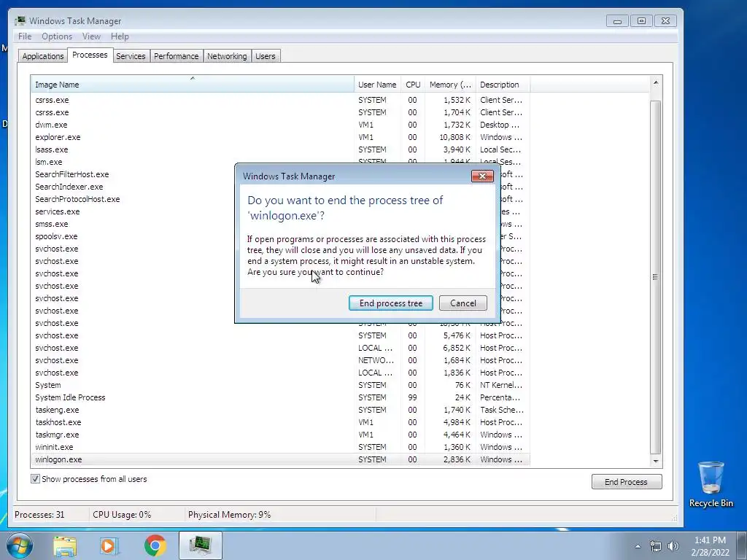This screenshot has height=560, width=747.
Task: Click the network tray icon
Action: tap(656, 546)
